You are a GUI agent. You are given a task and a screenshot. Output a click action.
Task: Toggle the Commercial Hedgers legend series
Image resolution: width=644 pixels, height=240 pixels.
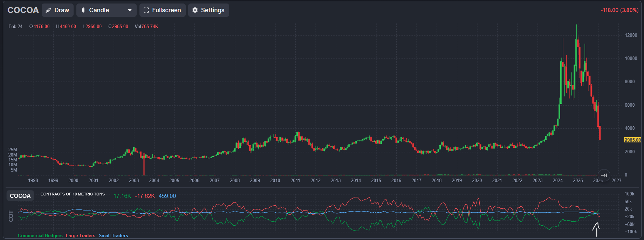coord(40,235)
